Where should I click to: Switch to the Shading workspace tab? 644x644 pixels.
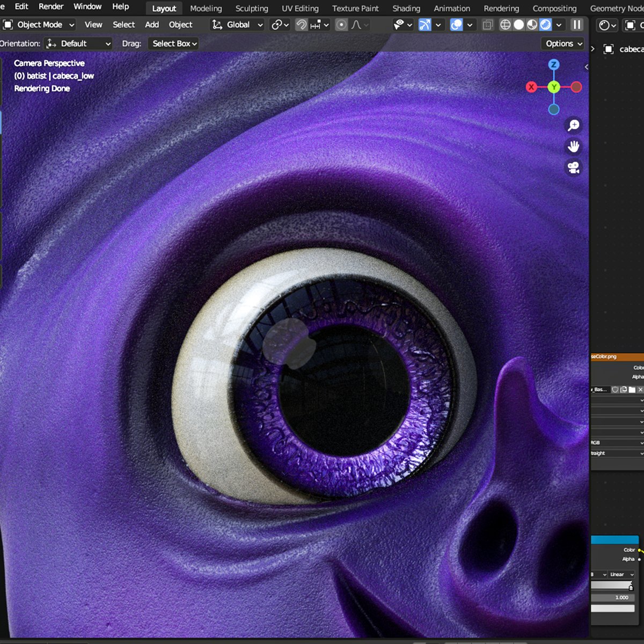pyautogui.click(x=406, y=9)
